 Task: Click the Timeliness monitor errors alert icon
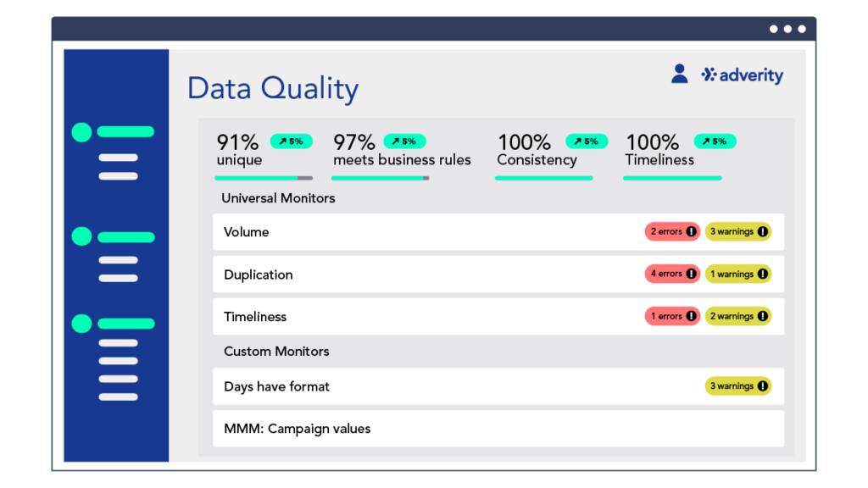pyautogui.click(x=691, y=317)
